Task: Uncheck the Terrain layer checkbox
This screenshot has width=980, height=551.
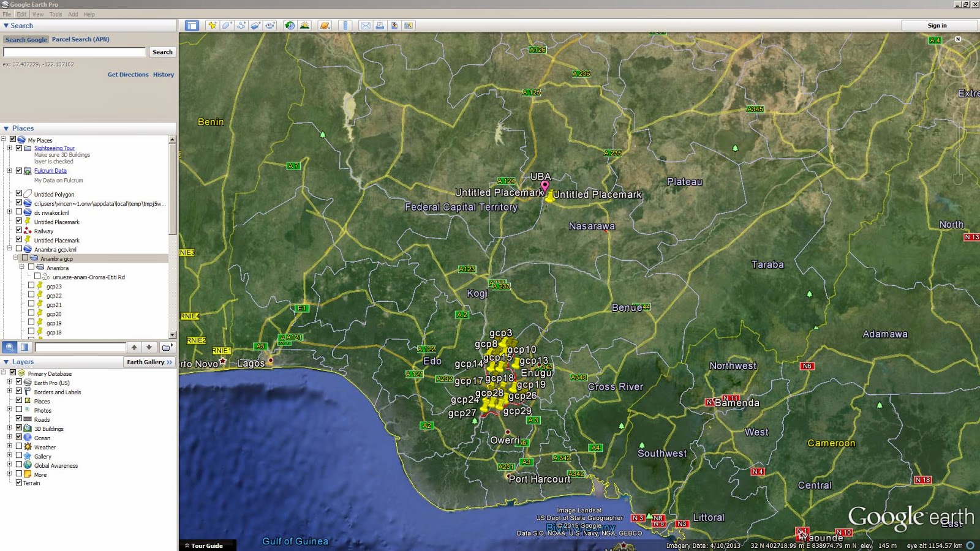Action: point(19,482)
